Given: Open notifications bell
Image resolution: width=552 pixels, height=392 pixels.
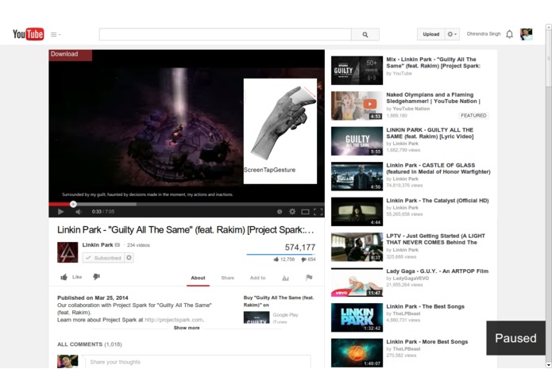Looking at the screenshot, I should pos(509,34).
